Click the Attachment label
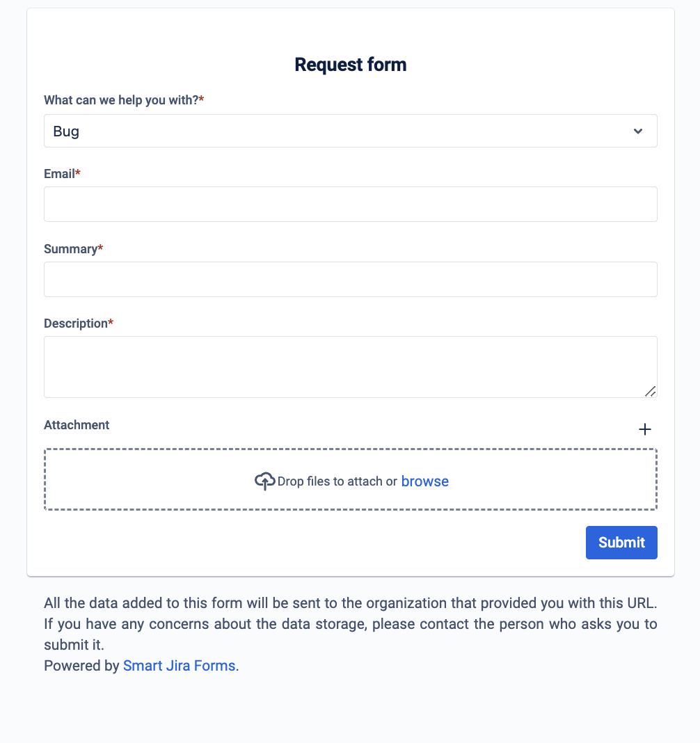 click(77, 425)
